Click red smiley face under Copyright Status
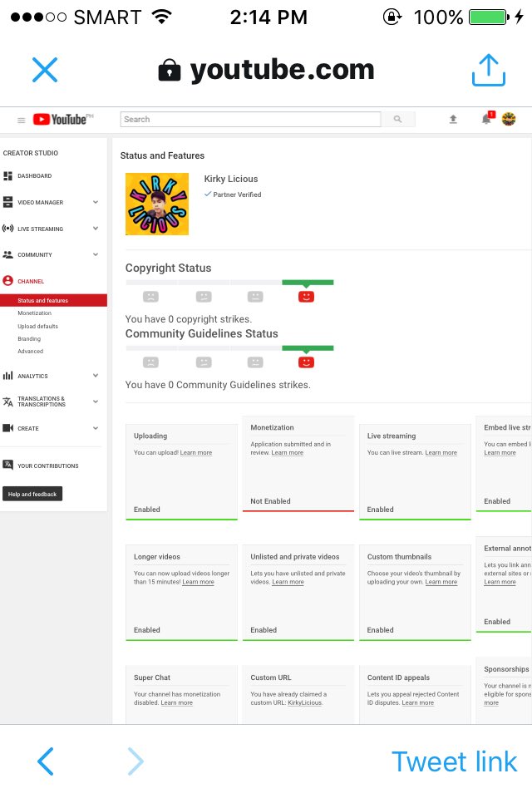 (306, 297)
